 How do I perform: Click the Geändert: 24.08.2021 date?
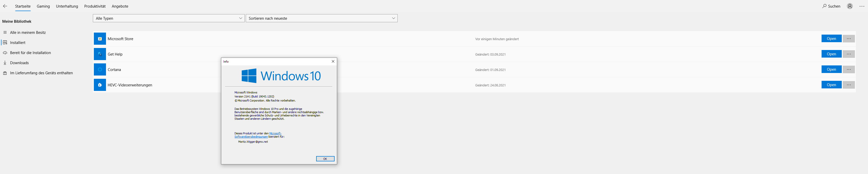pyautogui.click(x=490, y=85)
